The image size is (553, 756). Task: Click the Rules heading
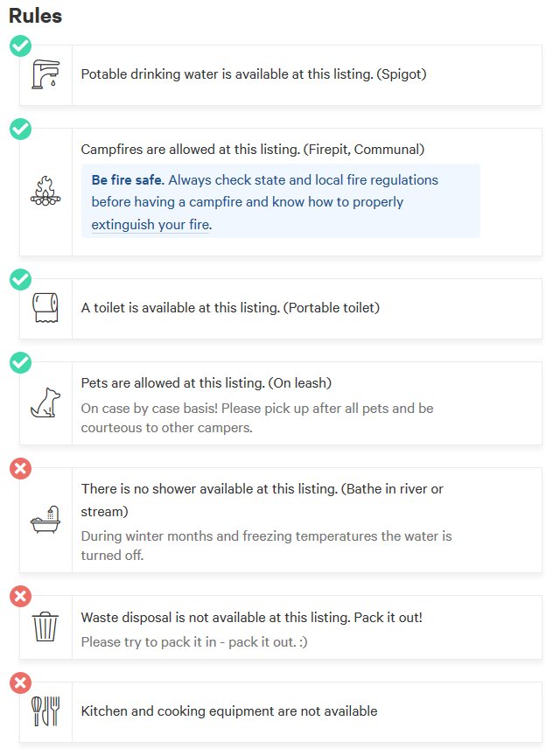[x=35, y=16]
